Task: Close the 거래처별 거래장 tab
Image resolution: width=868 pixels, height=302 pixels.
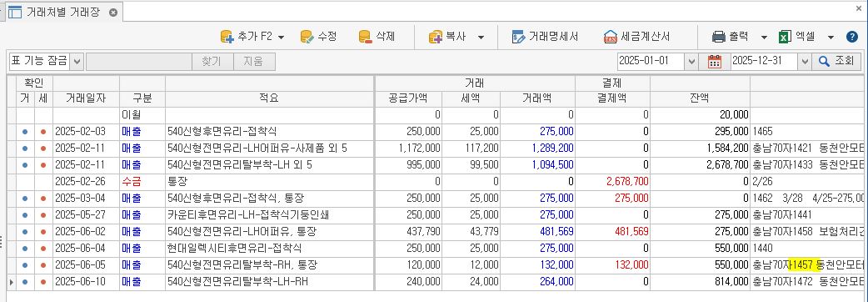Action: pos(113,13)
